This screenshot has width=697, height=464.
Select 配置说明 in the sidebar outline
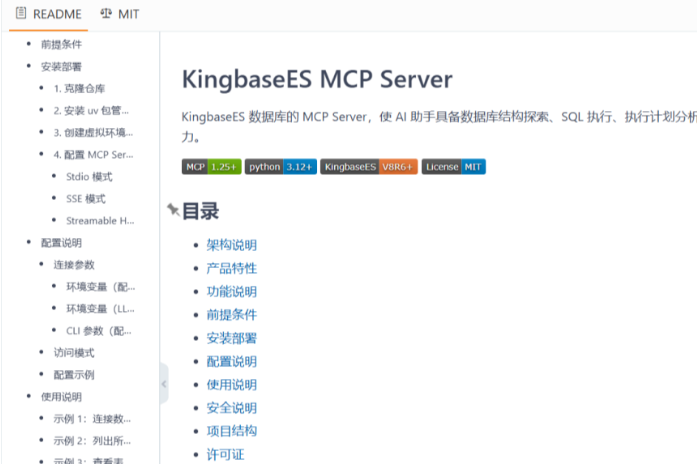61,243
